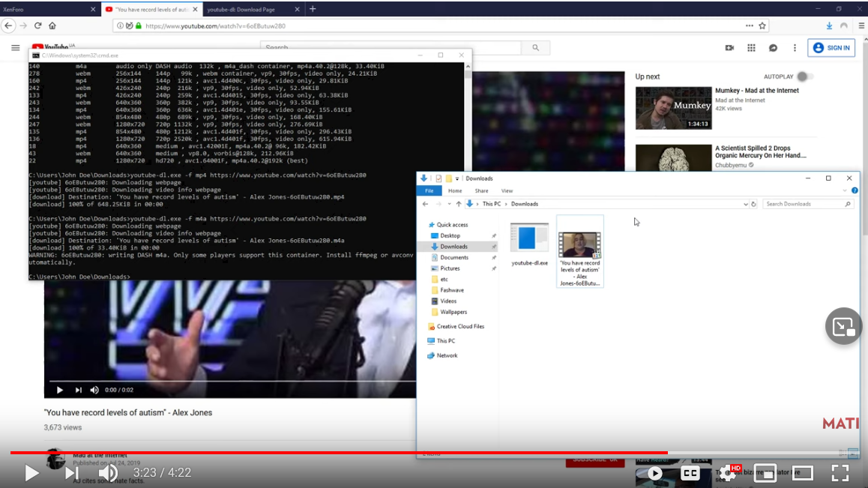The image size is (868, 488).
Task: Click next button in embedded YouTube player
Action: 78,390
